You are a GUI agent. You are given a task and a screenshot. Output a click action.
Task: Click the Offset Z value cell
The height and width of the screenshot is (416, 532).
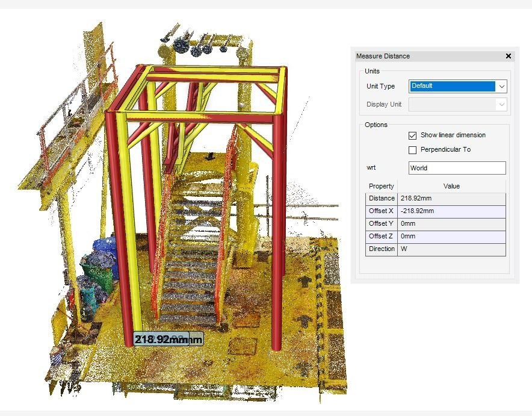coord(451,237)
